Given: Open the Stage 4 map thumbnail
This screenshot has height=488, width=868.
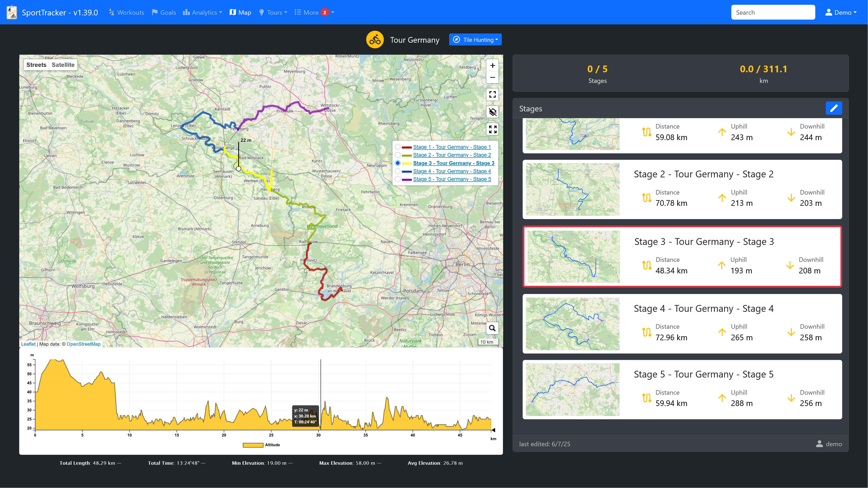Looking at the screenshot, I should (573, 324).
